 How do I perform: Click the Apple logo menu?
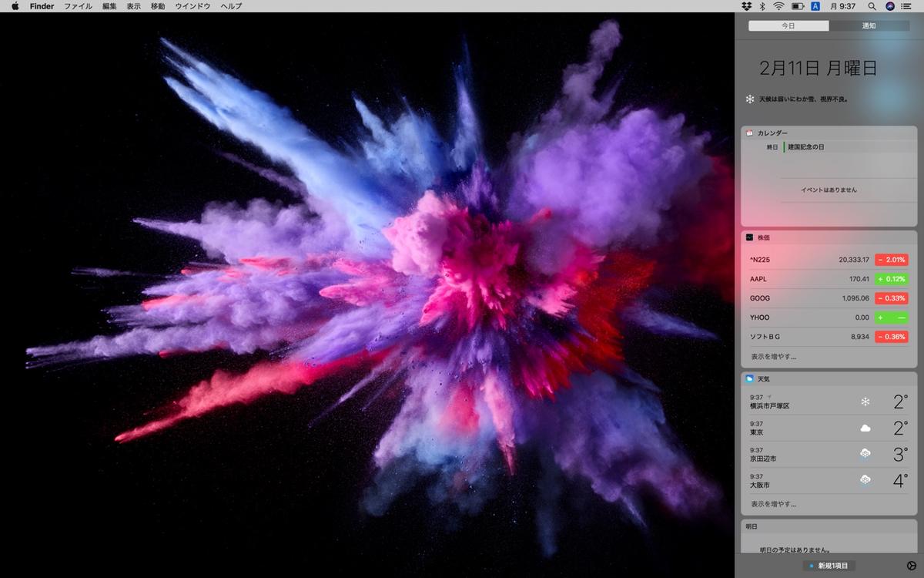15,6
